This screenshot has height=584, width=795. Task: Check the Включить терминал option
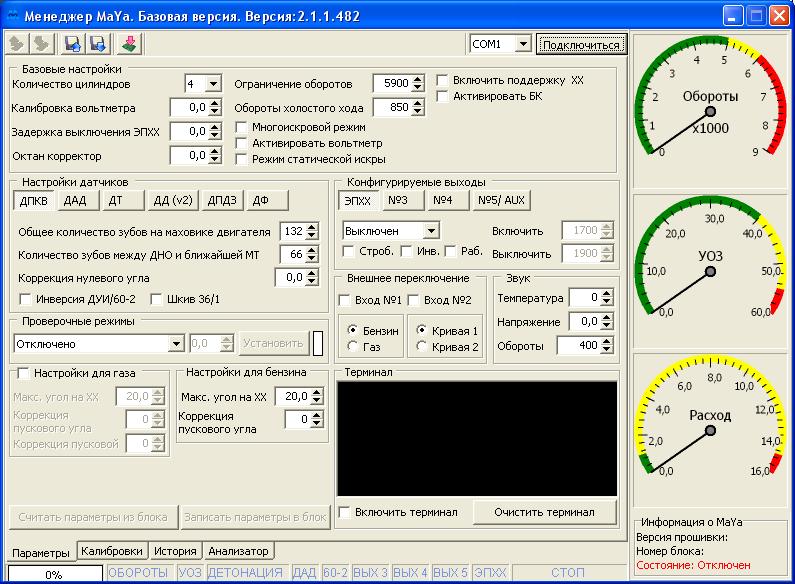coord(345,512)
